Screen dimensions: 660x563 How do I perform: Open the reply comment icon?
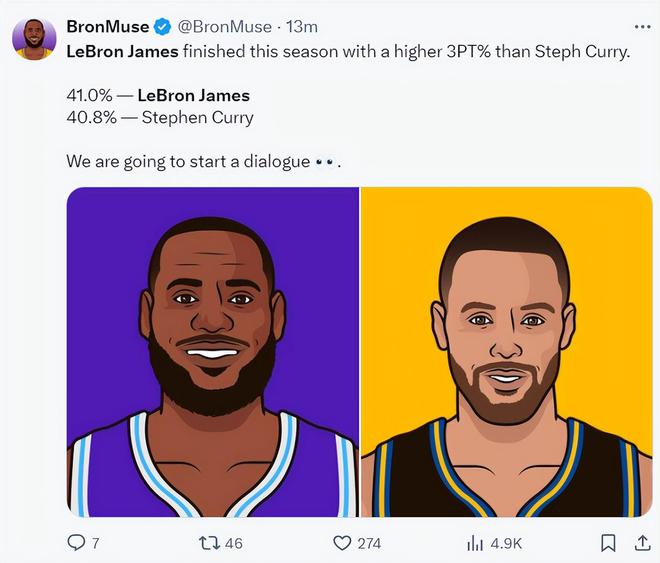(76, 542)
